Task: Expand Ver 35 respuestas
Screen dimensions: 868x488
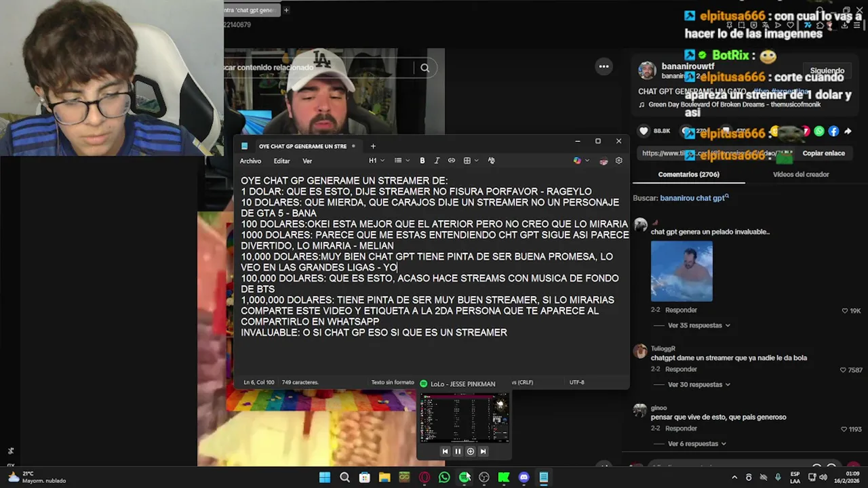Action: [x=698, y=325]
